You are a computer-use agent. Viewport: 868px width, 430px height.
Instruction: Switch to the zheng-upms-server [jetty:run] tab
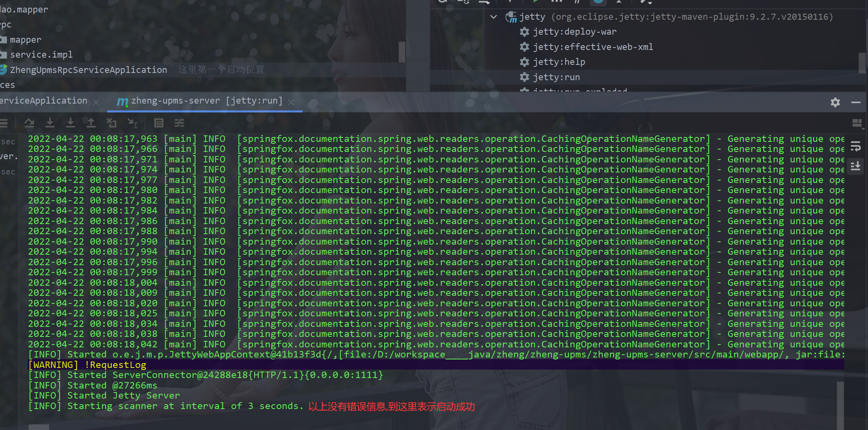click(x=206, y=101)
